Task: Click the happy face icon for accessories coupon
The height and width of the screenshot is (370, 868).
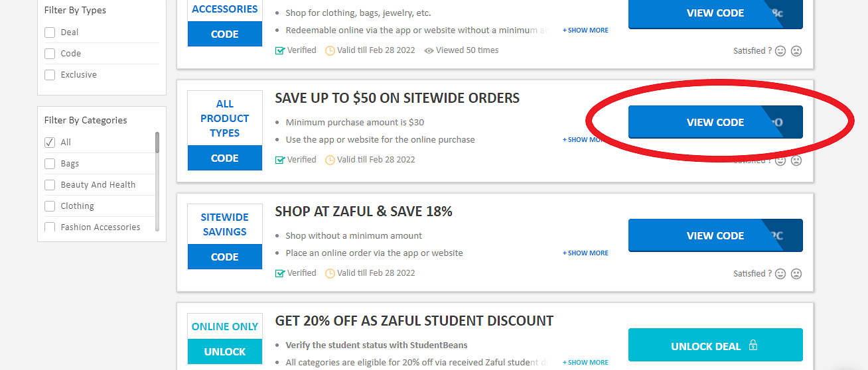Action: coord(780,51)
